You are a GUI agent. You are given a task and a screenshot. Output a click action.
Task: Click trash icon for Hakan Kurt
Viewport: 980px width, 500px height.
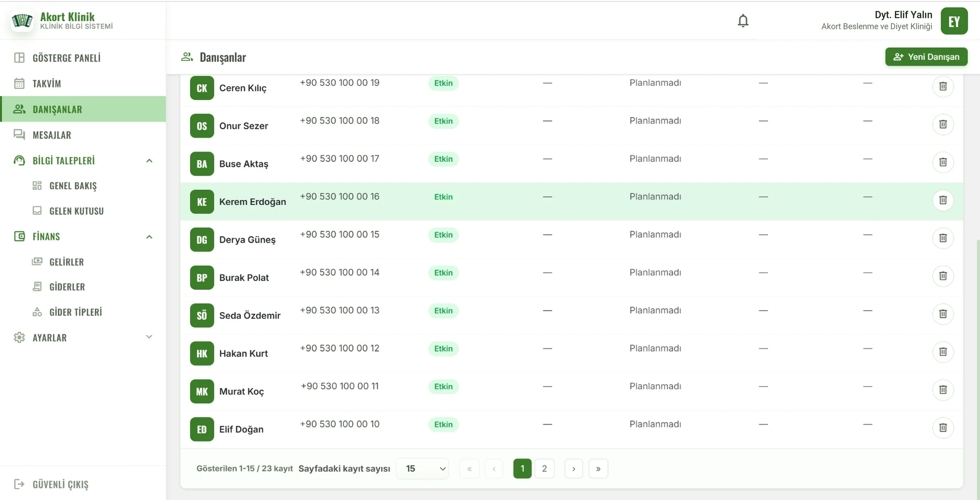(x=943, y=351)
